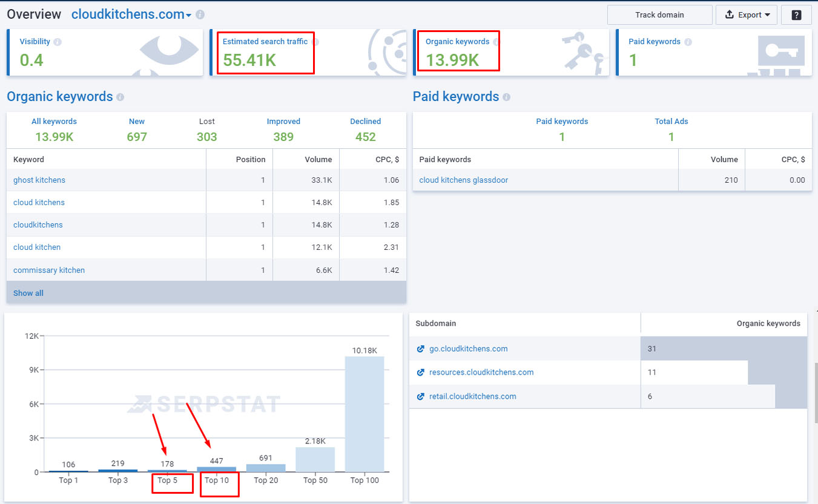Viewport: 818px width, 504px height.
Task: Click info icon next to Paid keywords heading
Action: coord(506,97)
